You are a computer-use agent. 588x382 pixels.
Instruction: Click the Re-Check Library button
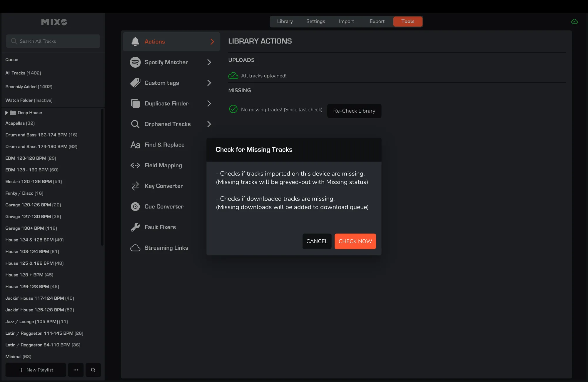(354, 111)
